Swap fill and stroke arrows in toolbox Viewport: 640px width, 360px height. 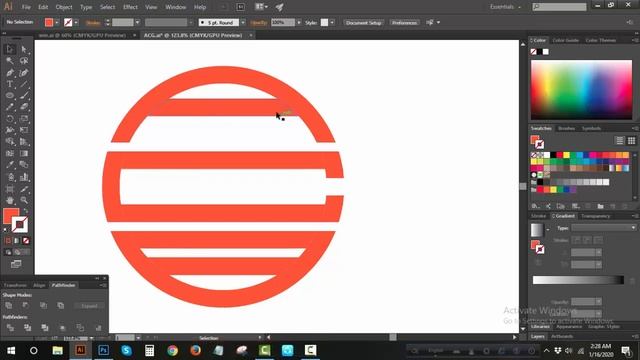coord(25,211)
